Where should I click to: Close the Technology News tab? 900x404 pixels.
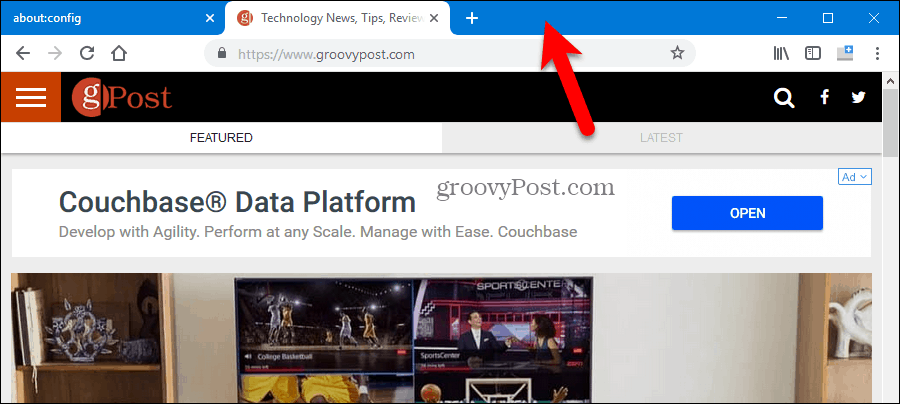[435, 18]
